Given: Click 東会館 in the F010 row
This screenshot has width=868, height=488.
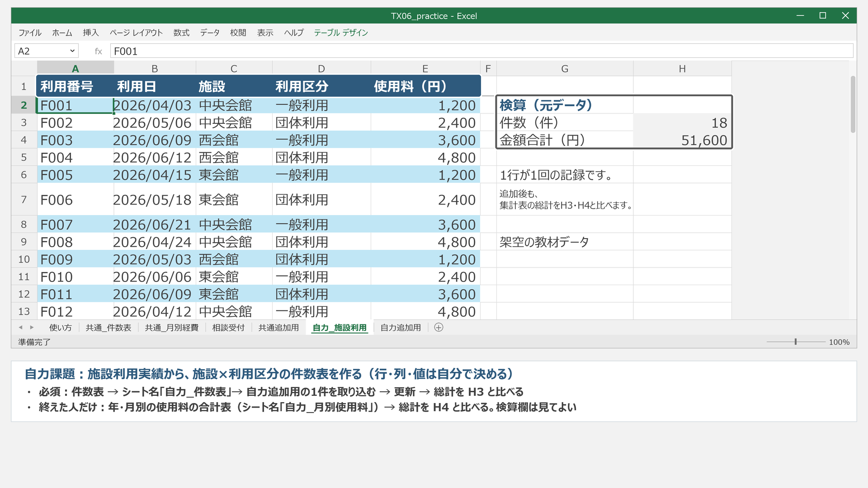Looking at the screenshot, I should point(234,277).
